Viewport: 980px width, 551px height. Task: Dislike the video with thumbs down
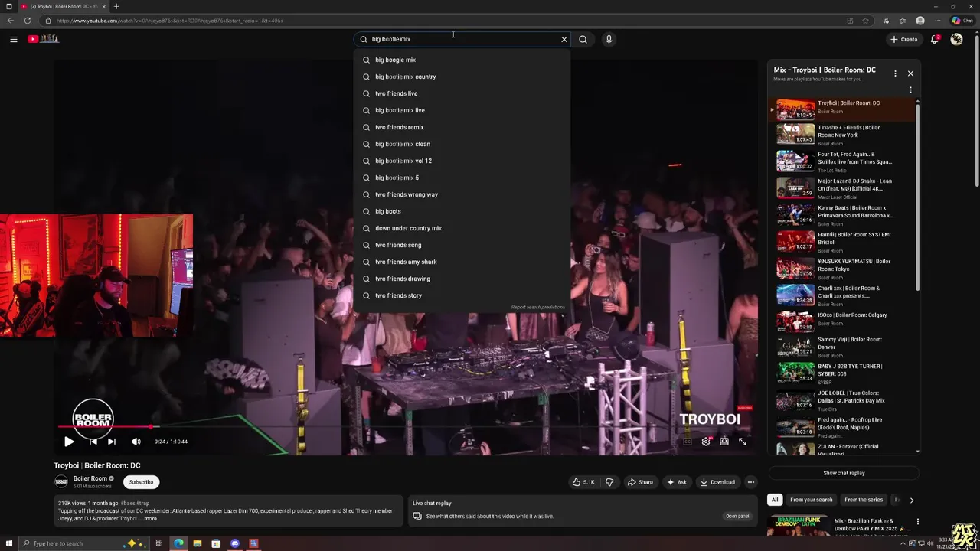609,482
